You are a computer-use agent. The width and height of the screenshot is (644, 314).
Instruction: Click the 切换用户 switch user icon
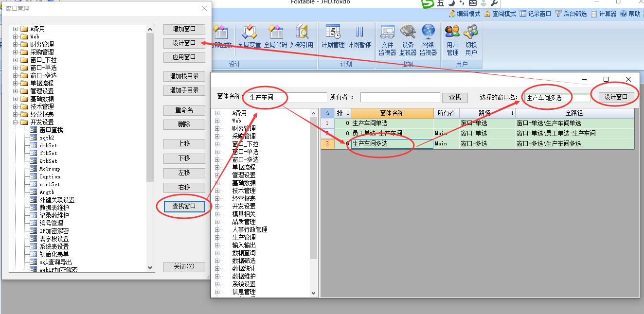click(x=471, y=39)
